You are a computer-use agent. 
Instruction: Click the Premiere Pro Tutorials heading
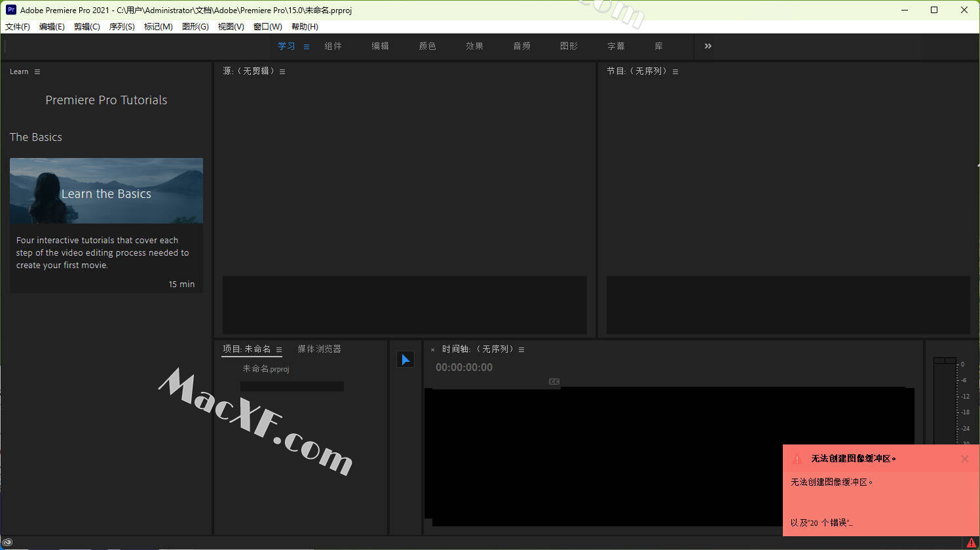106,100
